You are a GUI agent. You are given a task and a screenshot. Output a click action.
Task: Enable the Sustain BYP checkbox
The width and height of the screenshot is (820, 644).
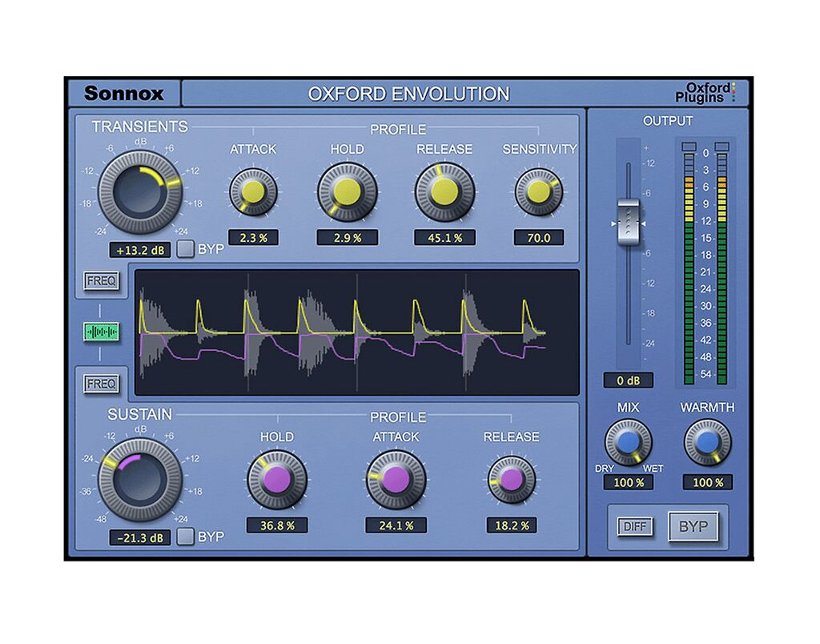[x=185, y=536]
